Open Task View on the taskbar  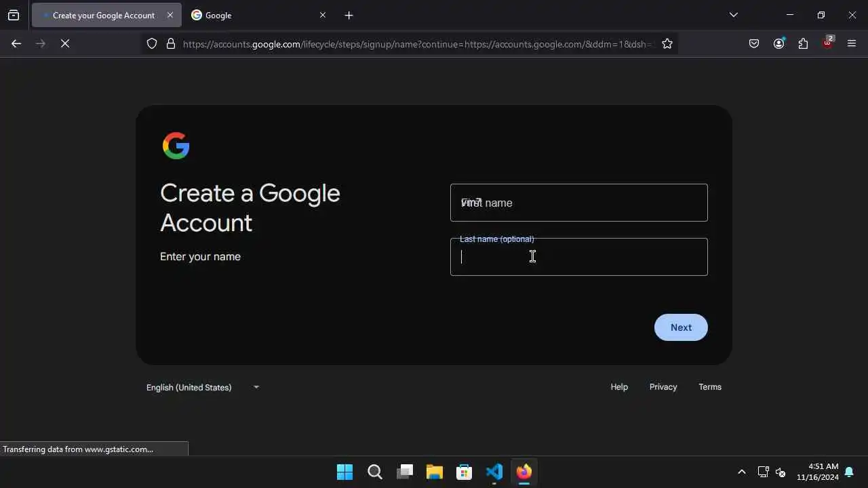coord(405,472)
